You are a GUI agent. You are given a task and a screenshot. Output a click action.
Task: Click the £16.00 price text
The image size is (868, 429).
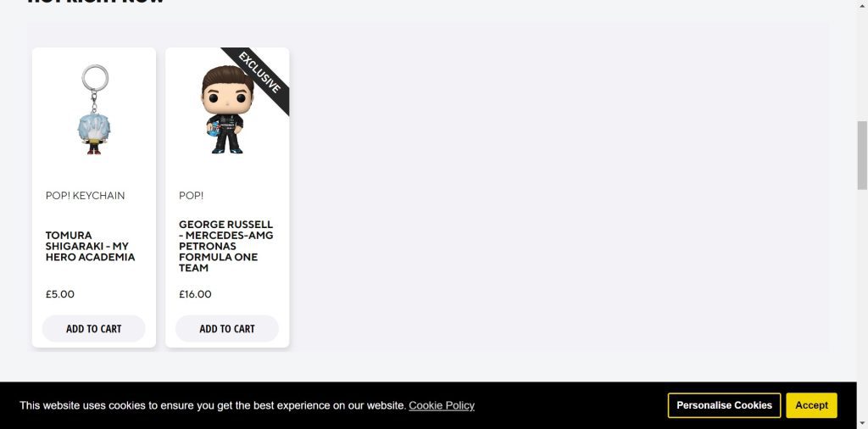click(195, 294)
